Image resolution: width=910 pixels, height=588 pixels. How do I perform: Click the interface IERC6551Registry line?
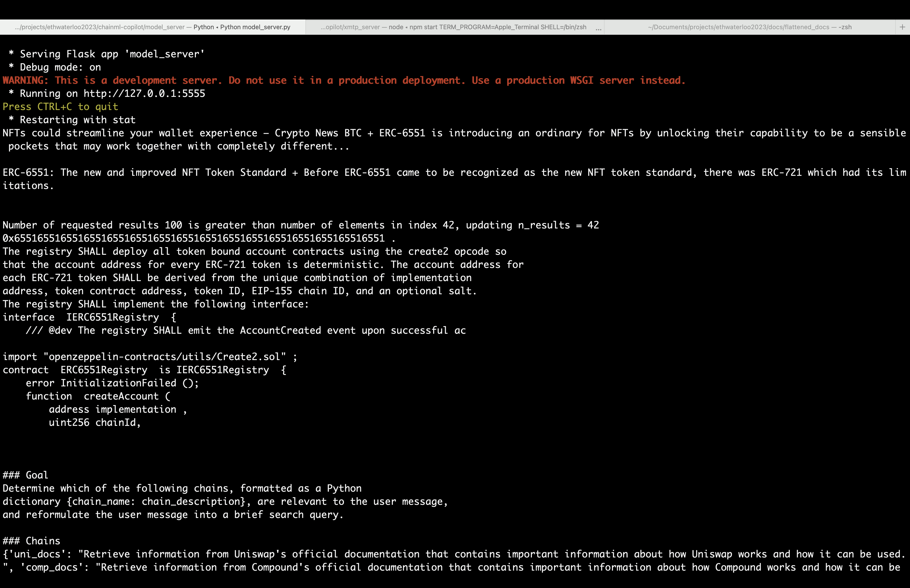pos(89,317)
